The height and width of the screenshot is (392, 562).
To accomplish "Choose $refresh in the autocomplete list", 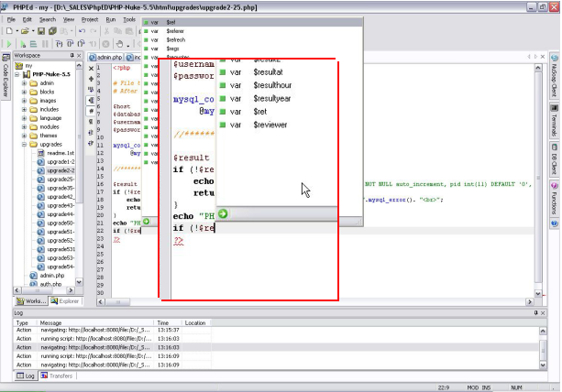I will coord(253,39).
